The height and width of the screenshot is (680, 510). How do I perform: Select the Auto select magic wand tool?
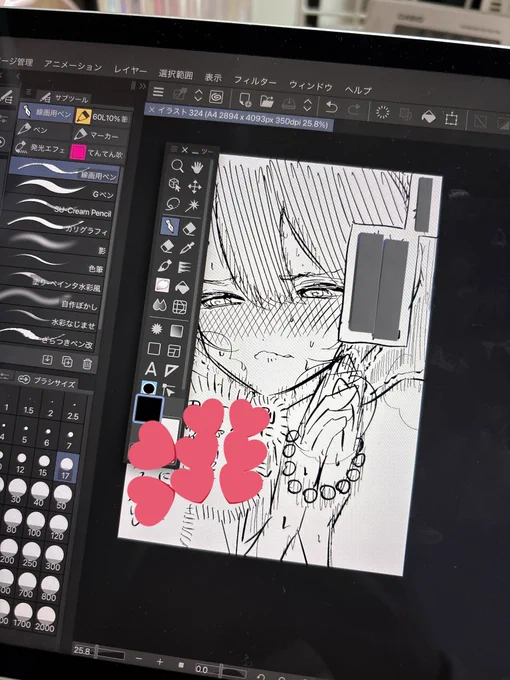pos(192,205)
